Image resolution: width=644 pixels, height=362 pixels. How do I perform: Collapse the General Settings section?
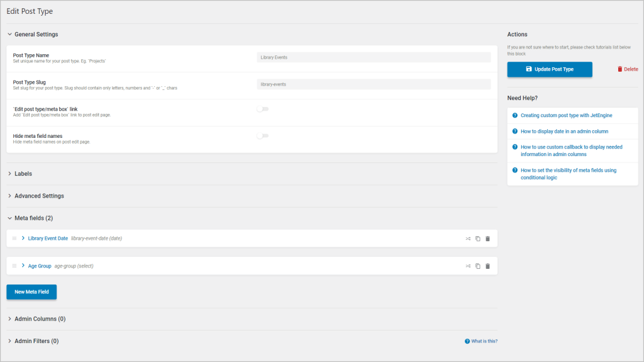click(36, 35)
